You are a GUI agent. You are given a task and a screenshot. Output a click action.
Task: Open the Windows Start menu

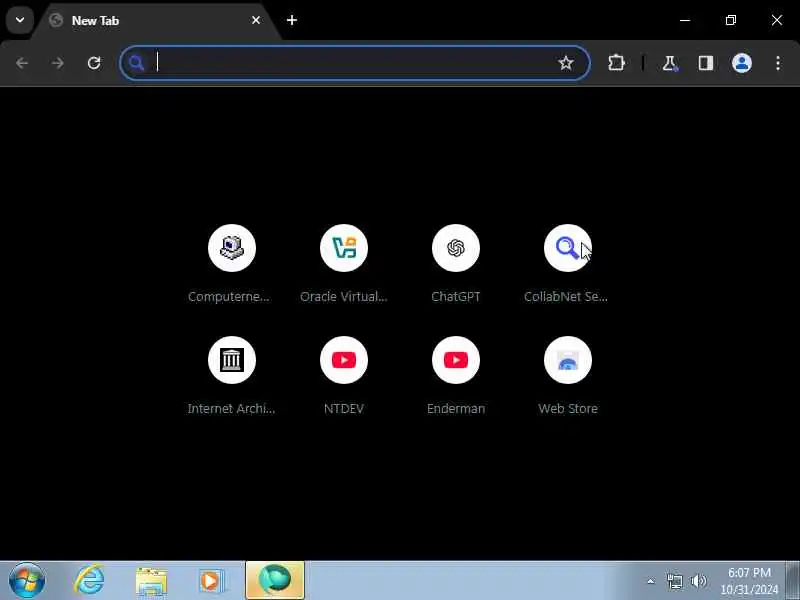pyautogui.click(x=27, y=581)
